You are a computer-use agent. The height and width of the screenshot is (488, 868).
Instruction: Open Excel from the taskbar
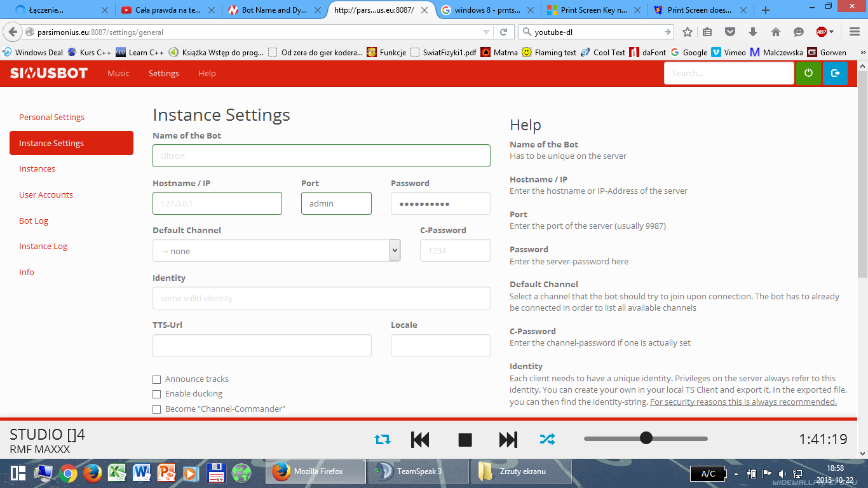(117, 472)
